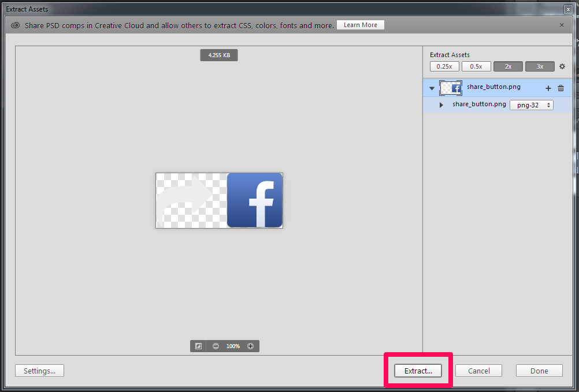Open the png-32 format dropdown
The width and height of the screenshot is (579, 392).
(x=532, y=105)
